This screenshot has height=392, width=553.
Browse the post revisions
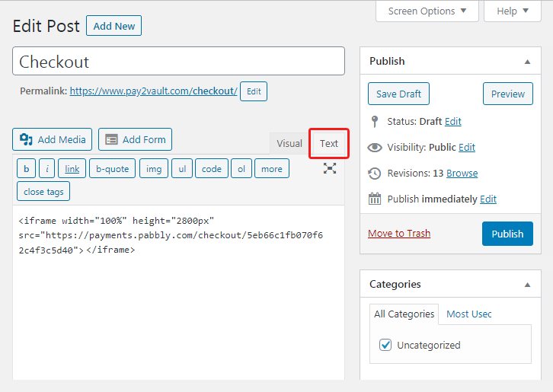point(462,173)
